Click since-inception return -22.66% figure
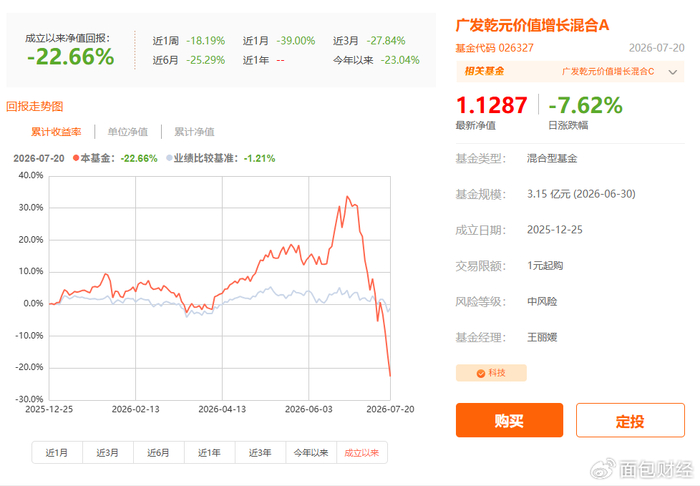The height and width of the screenshot is (486, 700). point(71,57)
